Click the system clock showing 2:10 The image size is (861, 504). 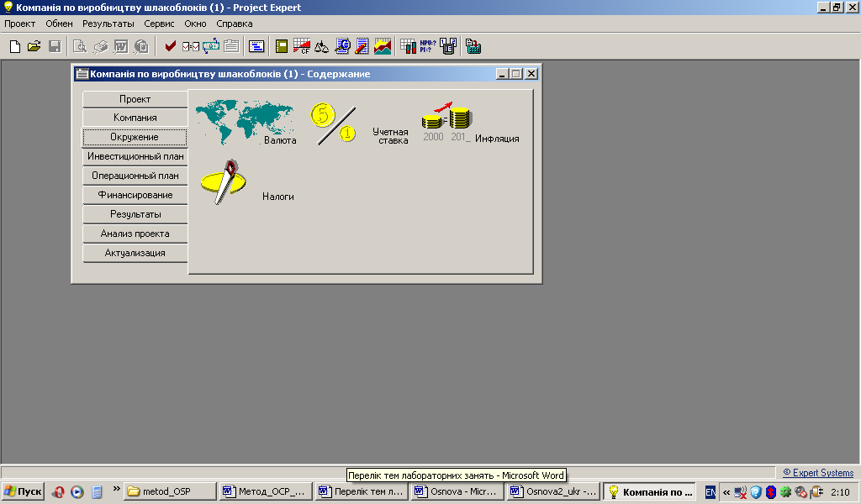click(x=840, y=492)
